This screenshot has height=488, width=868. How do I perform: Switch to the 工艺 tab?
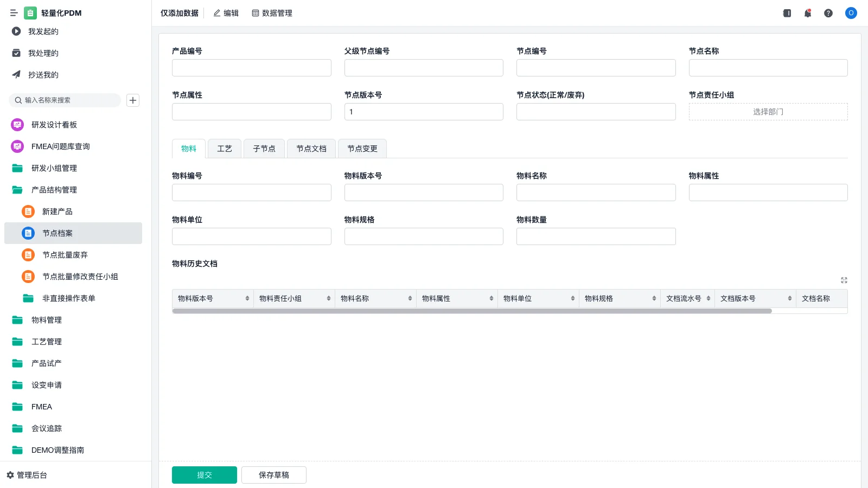coord(224,148)
